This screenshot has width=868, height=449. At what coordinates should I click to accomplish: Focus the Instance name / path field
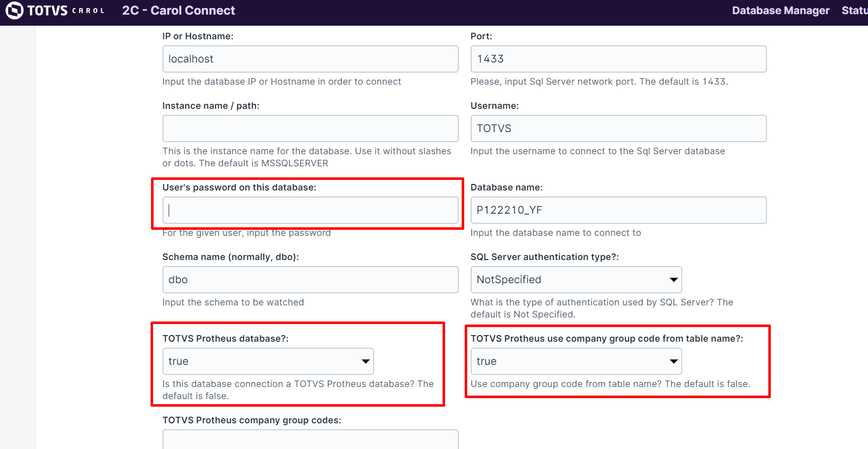point(310,129)
